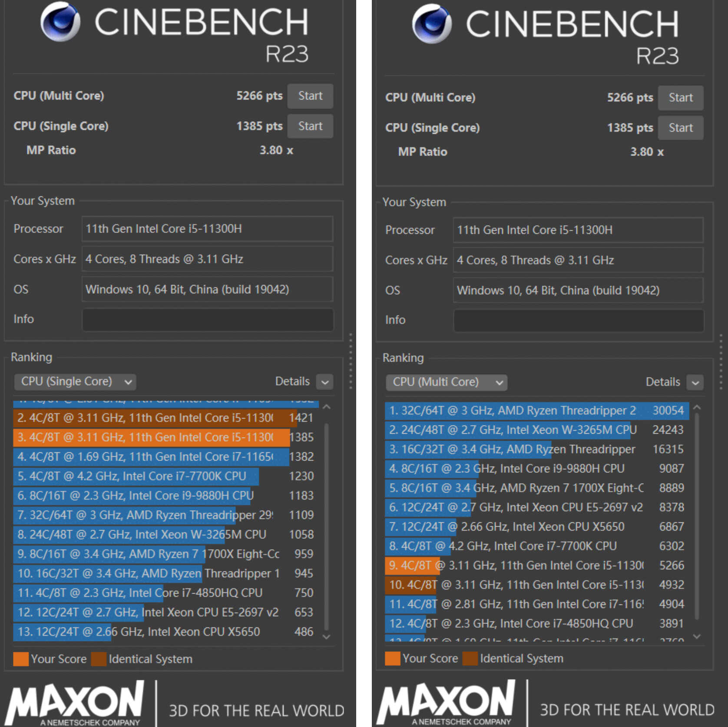Click the right ranking list scrollbar thumb
The image size is (728, 727).
pos(697,516)
